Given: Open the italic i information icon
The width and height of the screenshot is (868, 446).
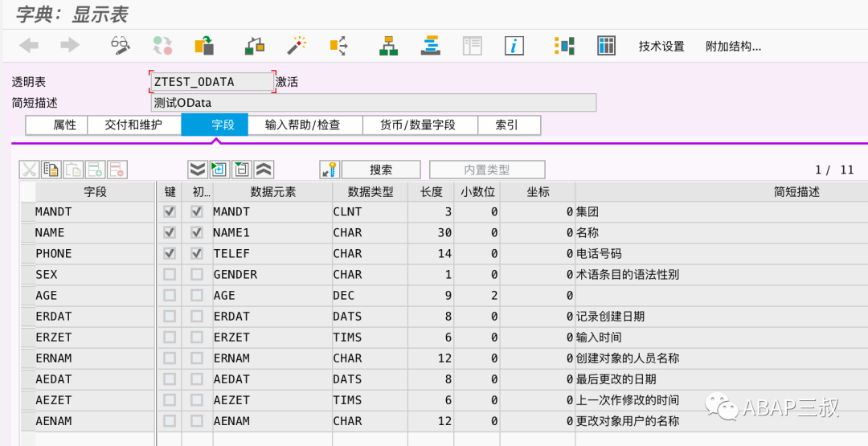Looking at the screenshot, I should pos(514,45).
